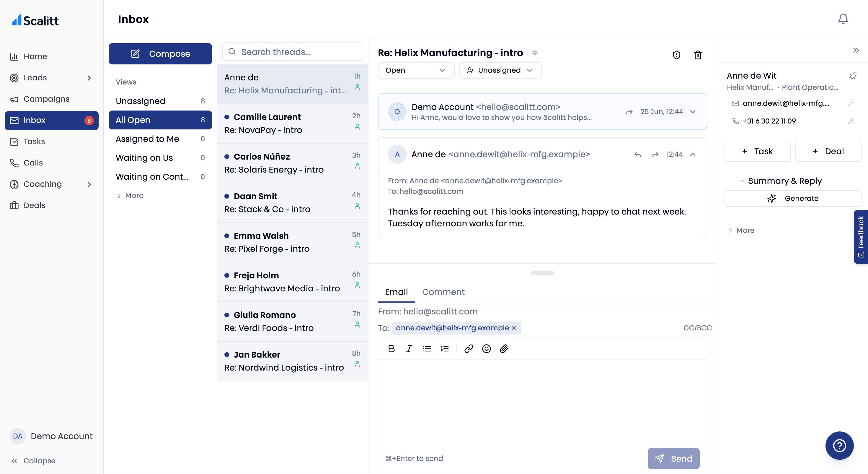Grab composer resize handle bar

tap(542, 273)
